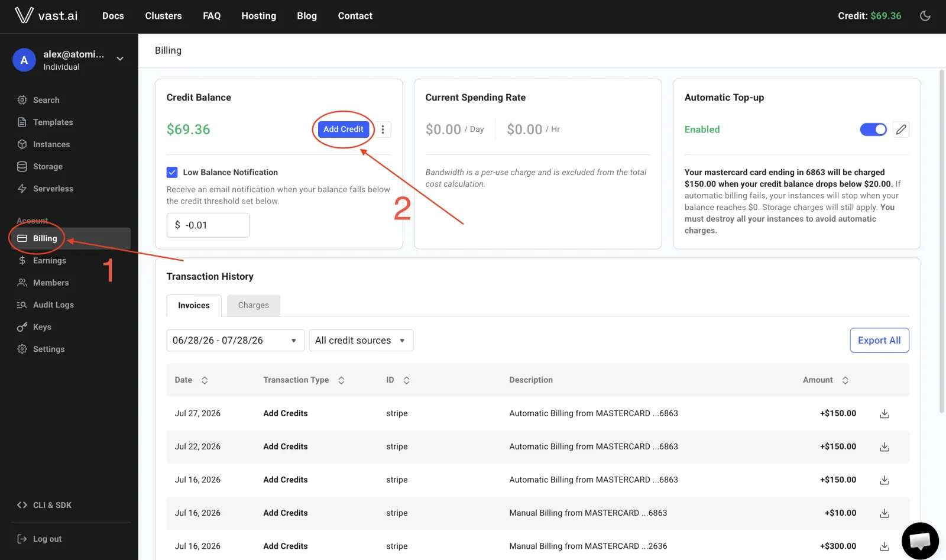Download Jul 16 automatic billing invoice
This screenshot has width=946, height=560.
point(885,480)
